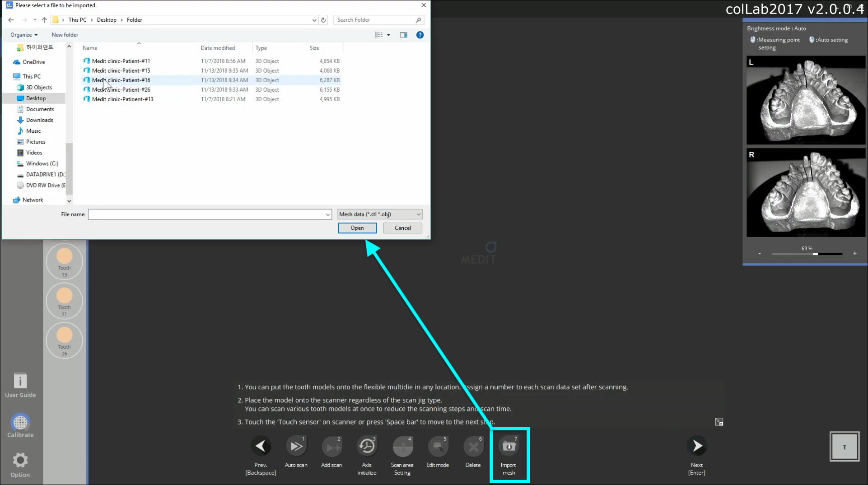Sort files by Name column
The width and height of the screenshot is (868, 485).
point(139,48)
